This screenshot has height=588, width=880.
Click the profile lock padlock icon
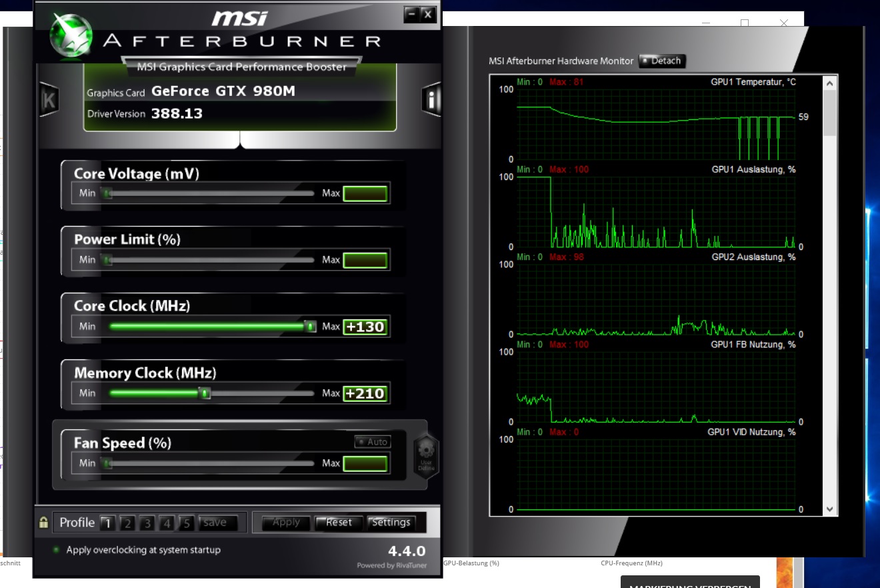[x=43, y=523]
